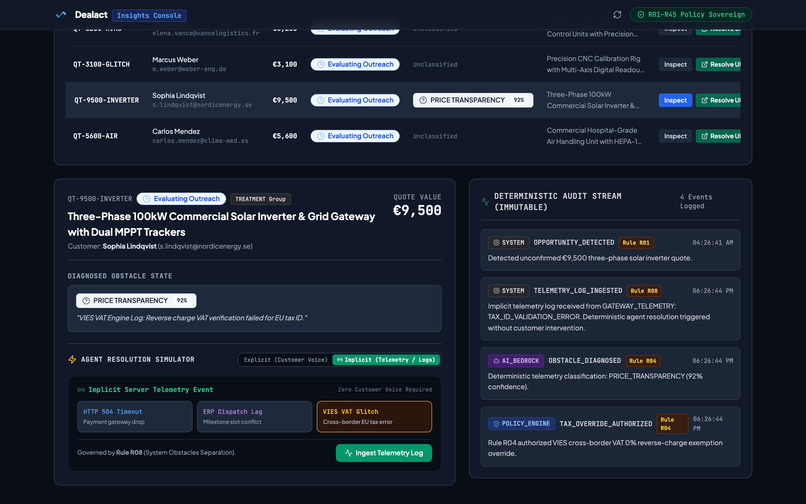Open the Insights Console badge
Screen dimensions: 806x504
coord(149,15)
